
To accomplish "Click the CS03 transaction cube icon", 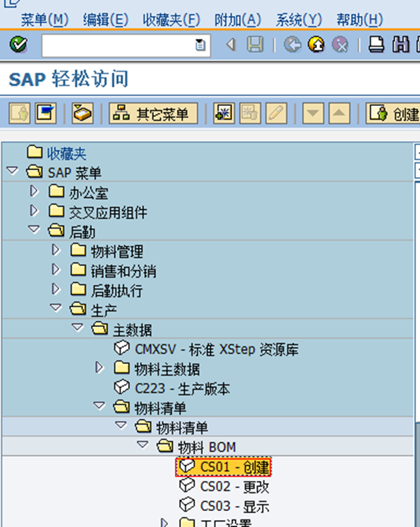I will [187, 505].
